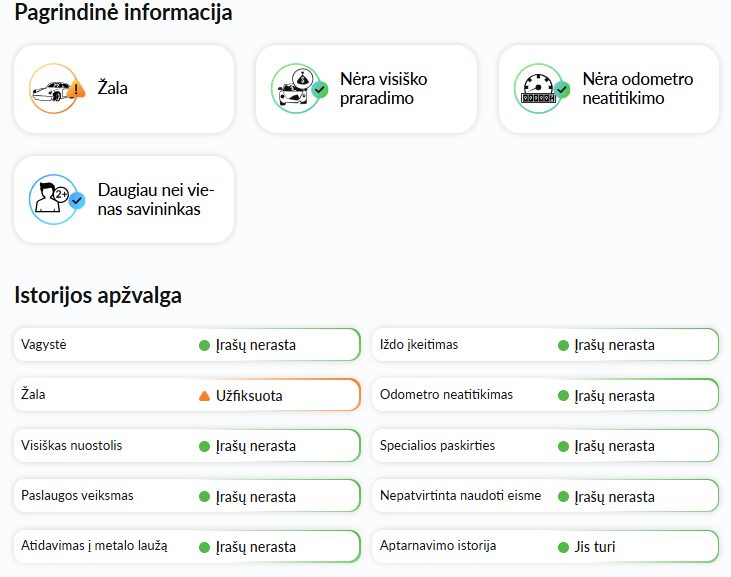
Task: Click the multiple owners 2+ person icon
Action: (x=57, y=199)
